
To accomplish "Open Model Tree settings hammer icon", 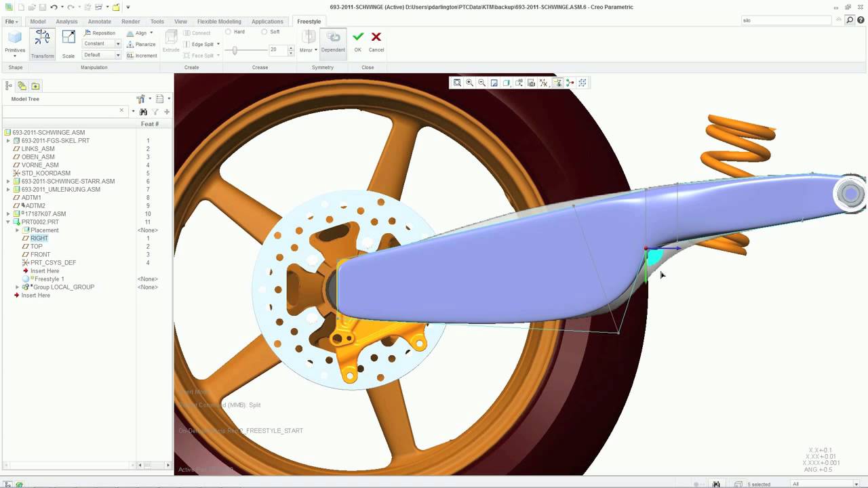I will coord(142,99).
